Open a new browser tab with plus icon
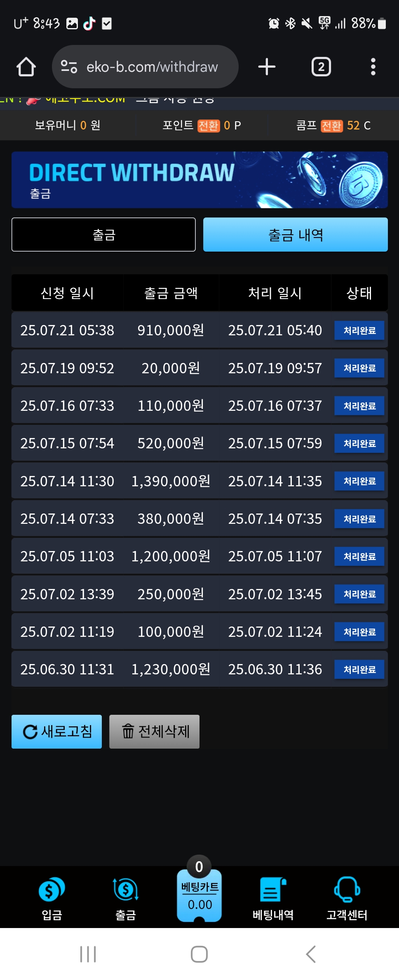 (267, 67)
